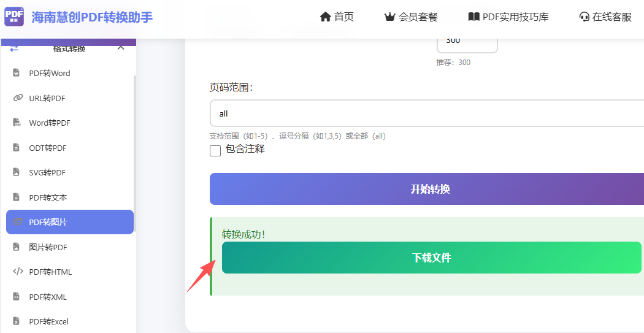Select PDF转文本 in the sidebar
The image size is (644, 333).
[70, 197]
